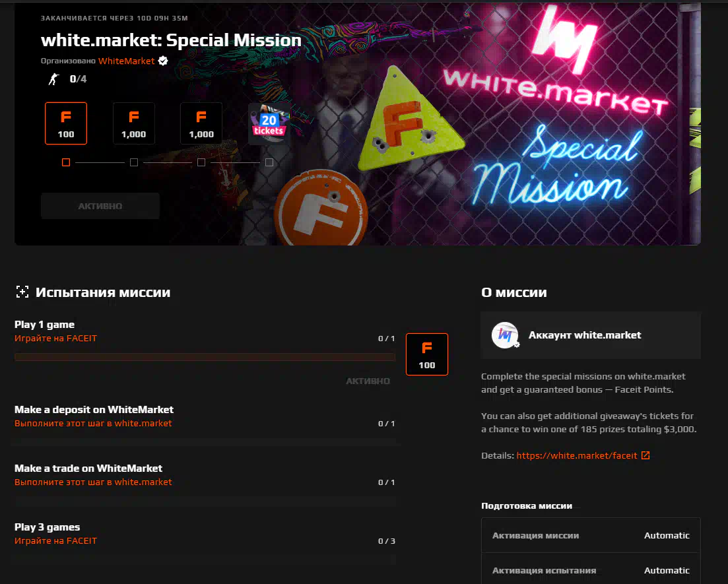Open the Аккаунт white.market card
728x584 pixels.
591,335
